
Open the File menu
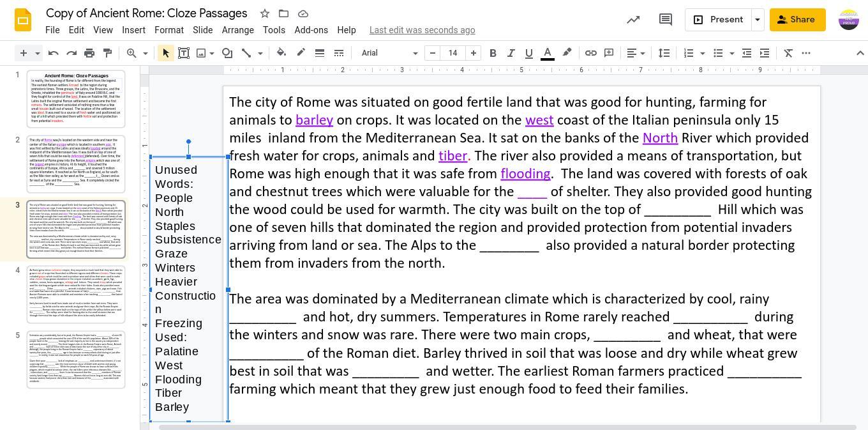pos(52,30)
